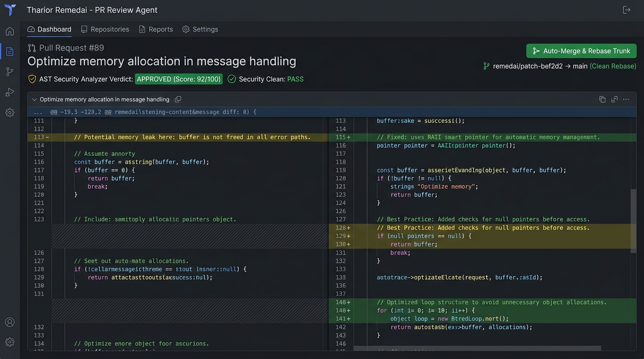Open the Repositories tab
The width and height of the screenshot is (644, 359).
click(x=105, y=29)
